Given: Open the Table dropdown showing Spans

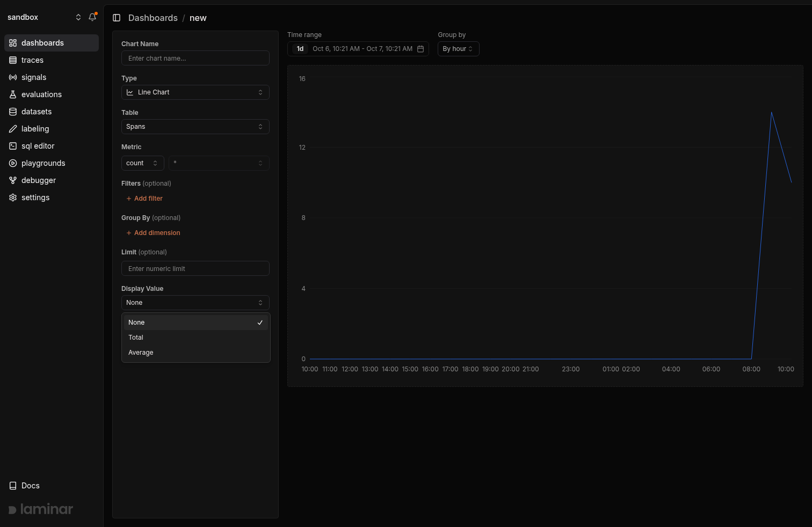Looking at the screenshot, I should click(x=195, y=127).
